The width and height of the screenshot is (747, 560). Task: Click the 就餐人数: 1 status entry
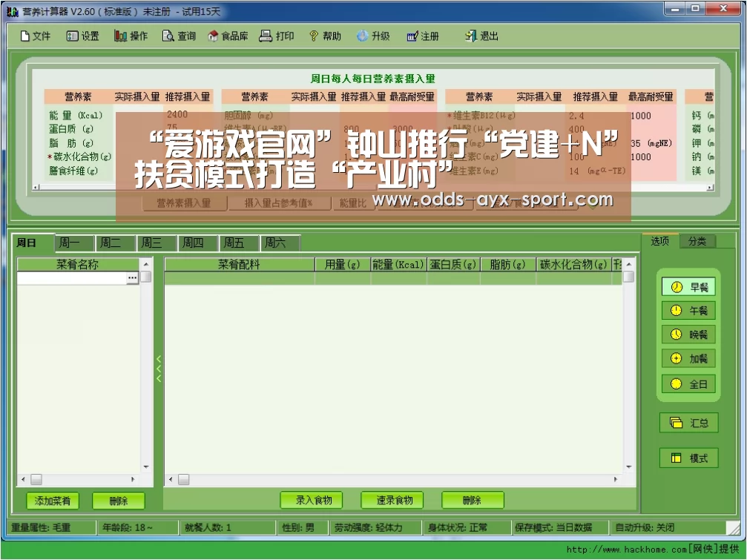[228, 527]
